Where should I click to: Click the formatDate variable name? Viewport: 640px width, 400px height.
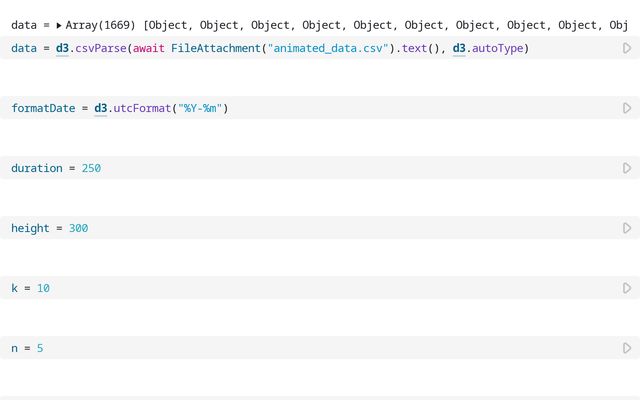[x=43, y=108]
